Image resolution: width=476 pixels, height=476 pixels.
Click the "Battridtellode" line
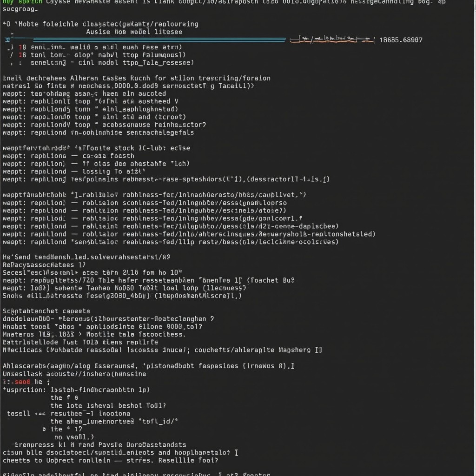click(x=93, y=342)
